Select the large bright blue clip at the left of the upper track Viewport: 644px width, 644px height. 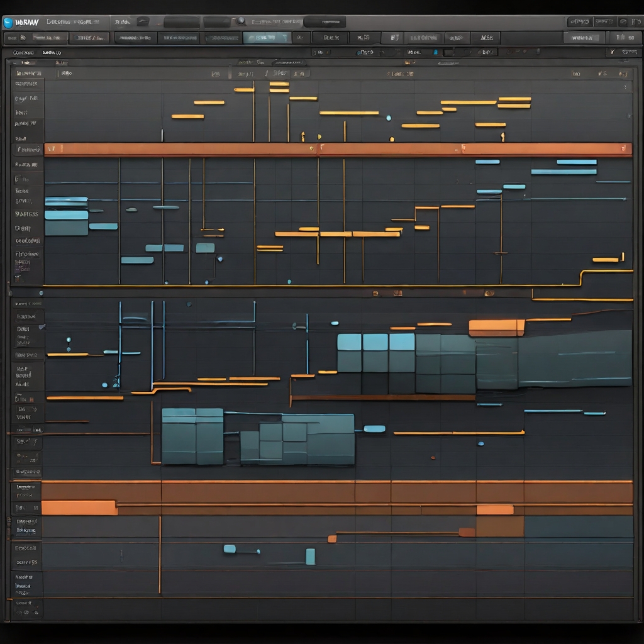click(66, 215)
